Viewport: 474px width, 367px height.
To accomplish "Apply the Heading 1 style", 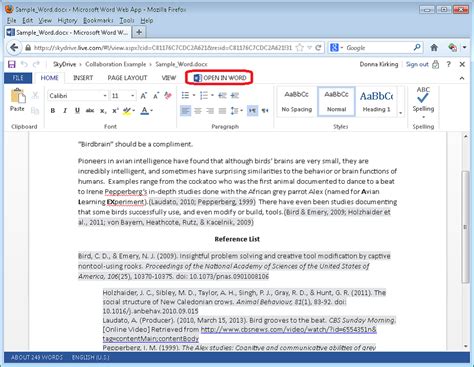I will point(376,102).
